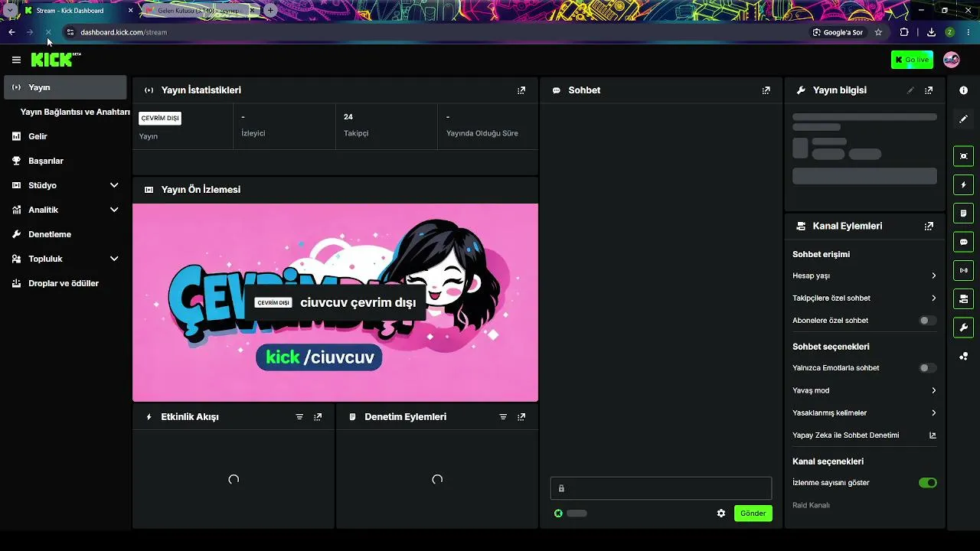
Task: Switch to the Gelen Kutusu browser tab
Action: pos(199,11)
